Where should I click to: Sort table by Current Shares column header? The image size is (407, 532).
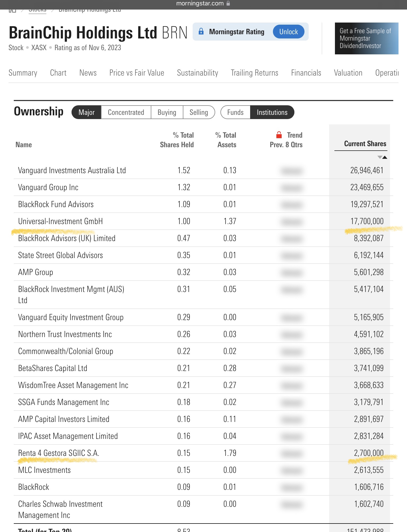click(x=365, y=144)
